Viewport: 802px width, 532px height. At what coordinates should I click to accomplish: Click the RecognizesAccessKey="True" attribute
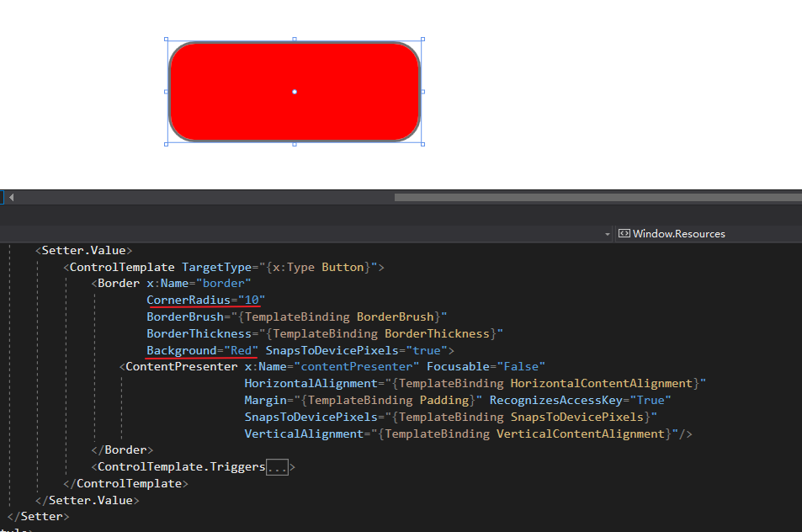coord(580,400)
